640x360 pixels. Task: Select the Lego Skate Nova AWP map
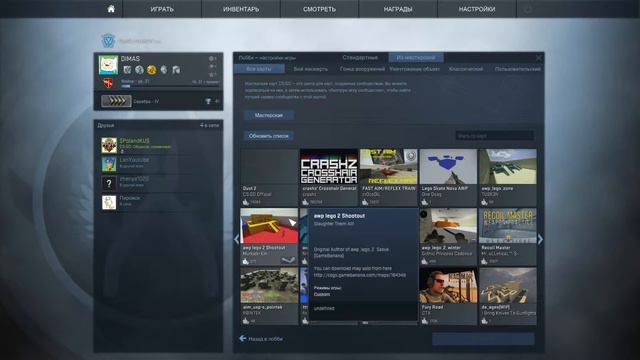(448, 178)
